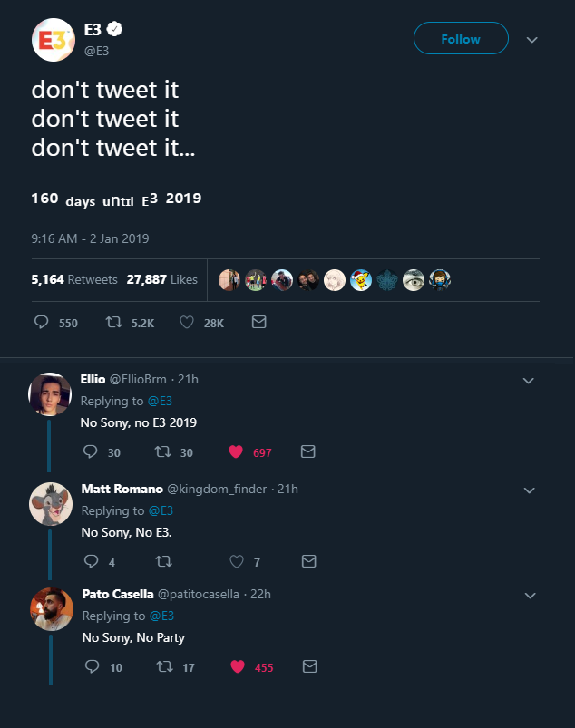Follow the E3 account

coord(461,38)
